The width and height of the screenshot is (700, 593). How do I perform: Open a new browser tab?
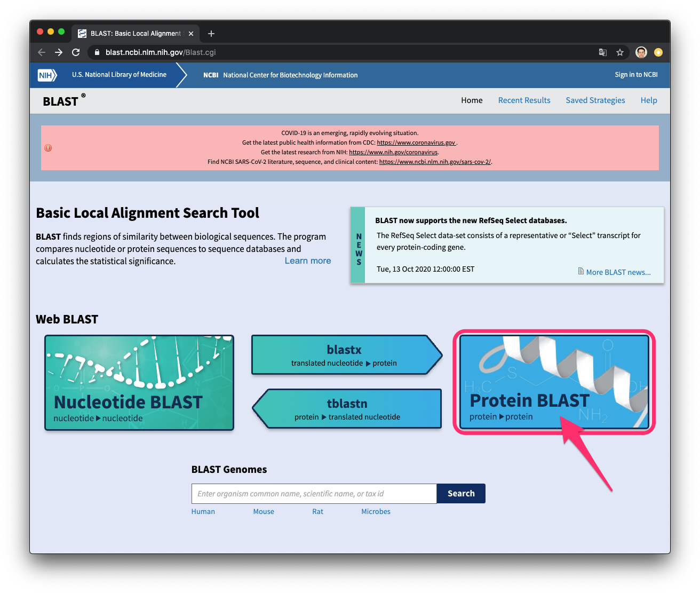click(211, 34)
